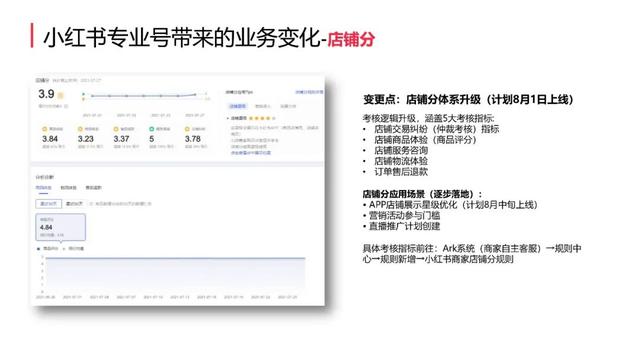The image size is (640, 360).
Task: Click the outlined selected time-range button
Action: [49, 203]
